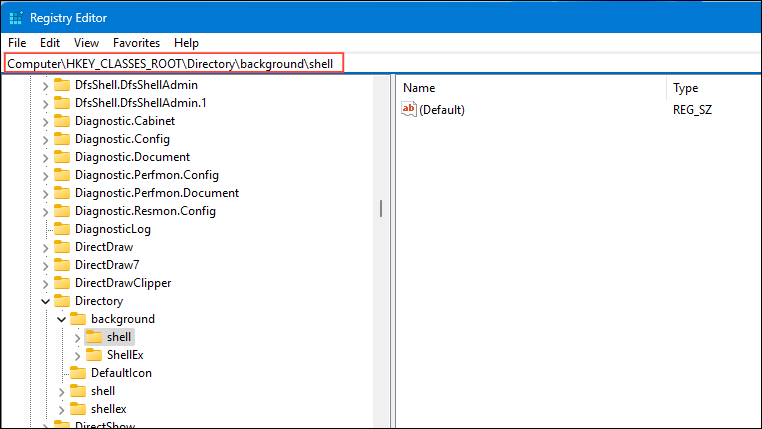Select the background key label
This screenshot has height=429, width=762.
[x=123, y=319]
